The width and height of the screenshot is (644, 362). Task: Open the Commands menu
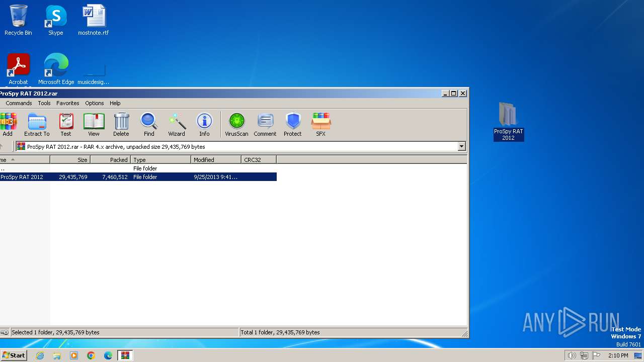19,103
